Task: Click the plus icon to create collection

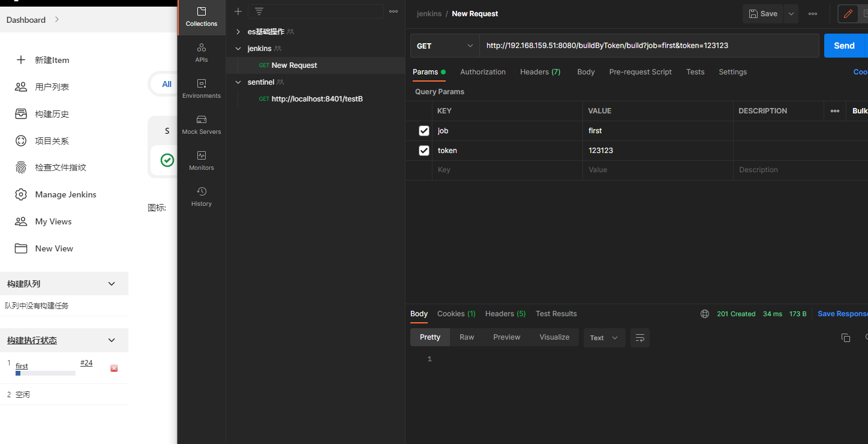Action: [x=238, y=11]
